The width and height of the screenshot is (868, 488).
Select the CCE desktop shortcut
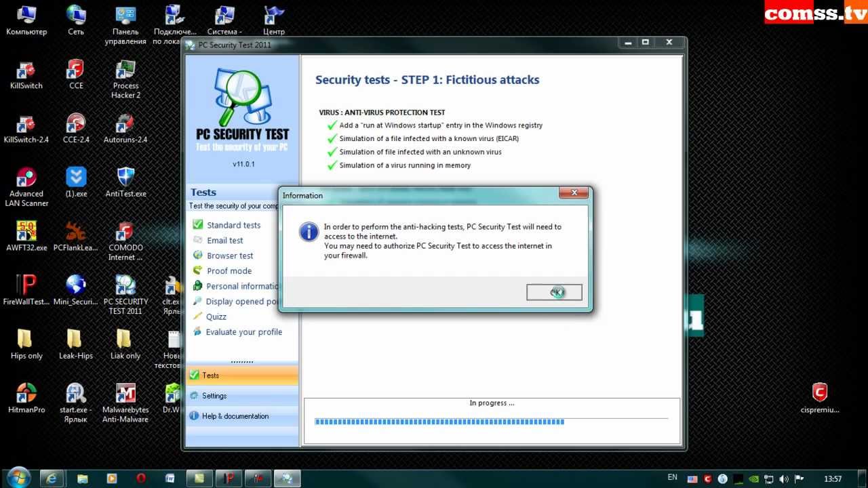(x=76, y=75)
